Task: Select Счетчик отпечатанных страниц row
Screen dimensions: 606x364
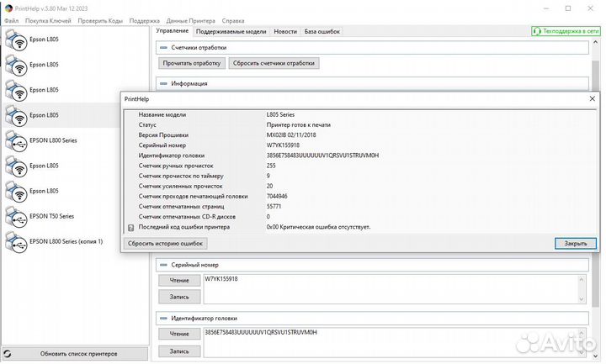Action: [x=360, y=207]
